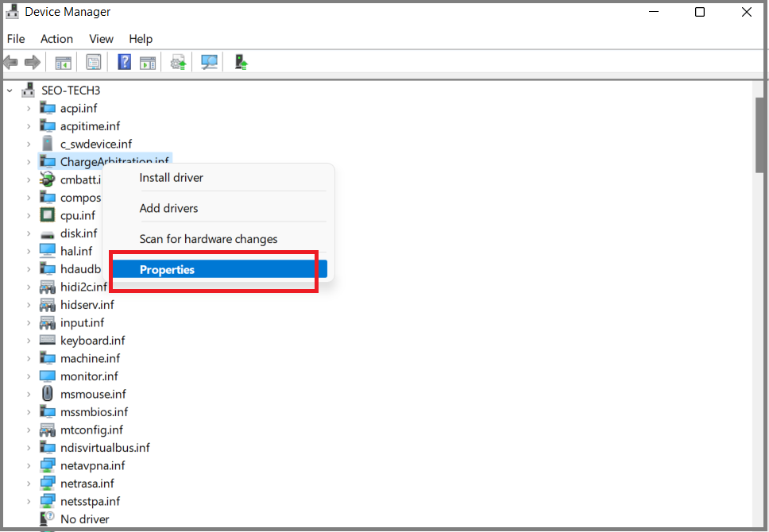This screenshot has width=769, height=532.
Task: Select the netsstpa.inf label
Action: pos(91,501)
